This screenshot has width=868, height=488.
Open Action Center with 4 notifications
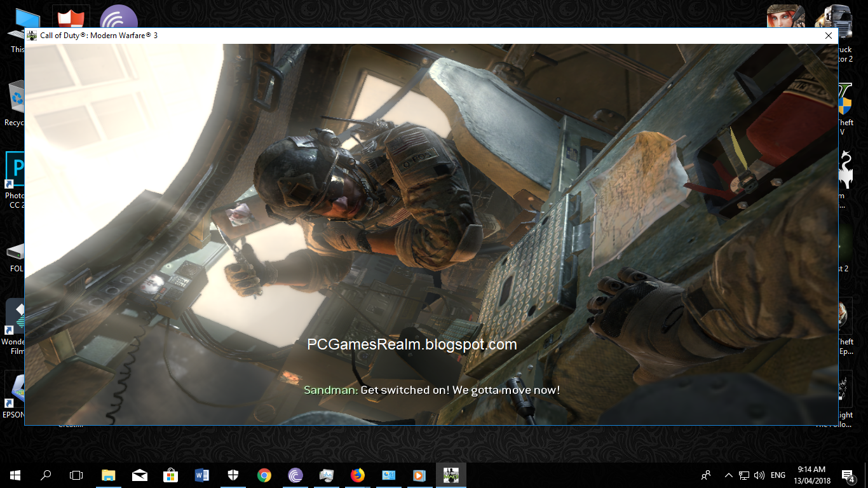pos(847,475)
